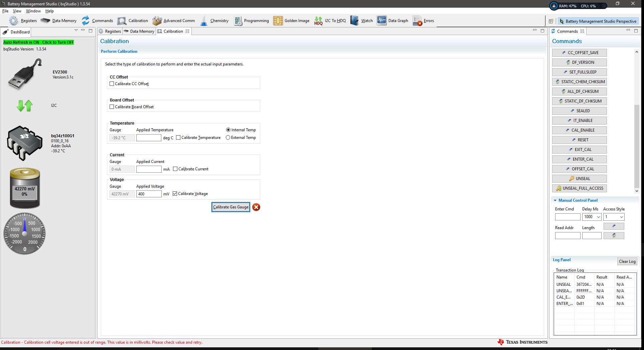
Task: Open the Help menu
Action: pyautogui.click(x=49, y=11)
